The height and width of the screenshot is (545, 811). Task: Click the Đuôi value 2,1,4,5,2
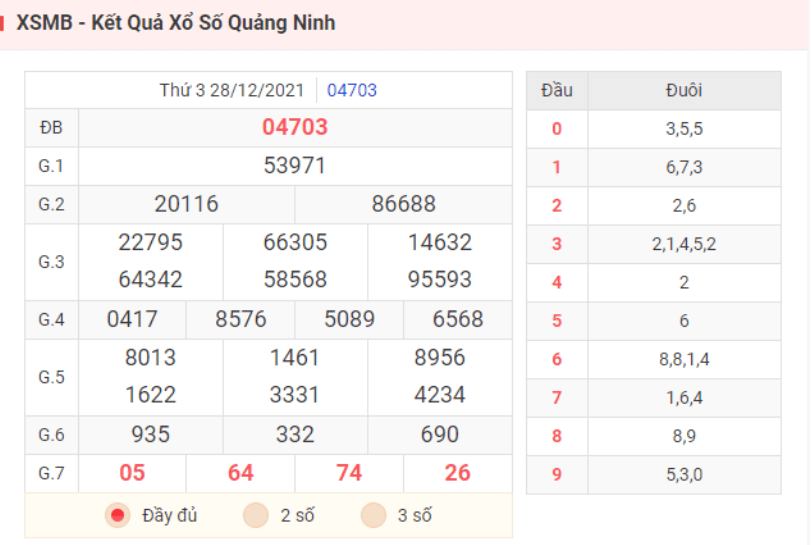684,244
